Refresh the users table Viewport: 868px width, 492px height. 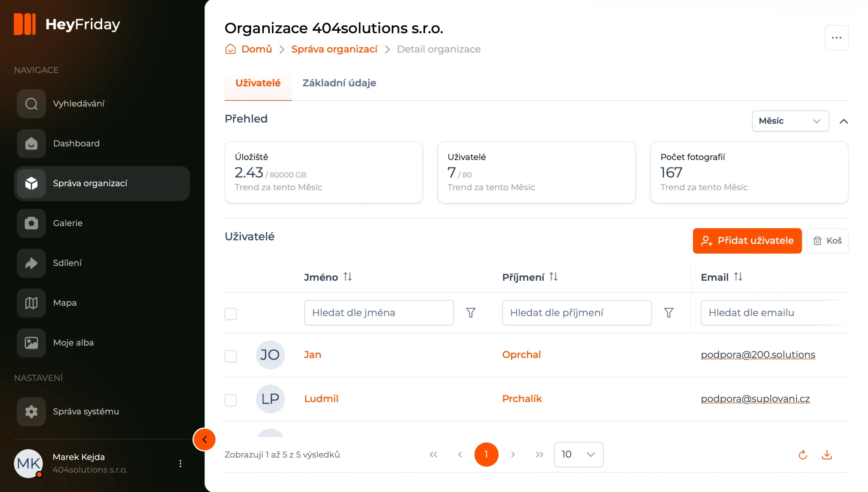pos(803,455)
